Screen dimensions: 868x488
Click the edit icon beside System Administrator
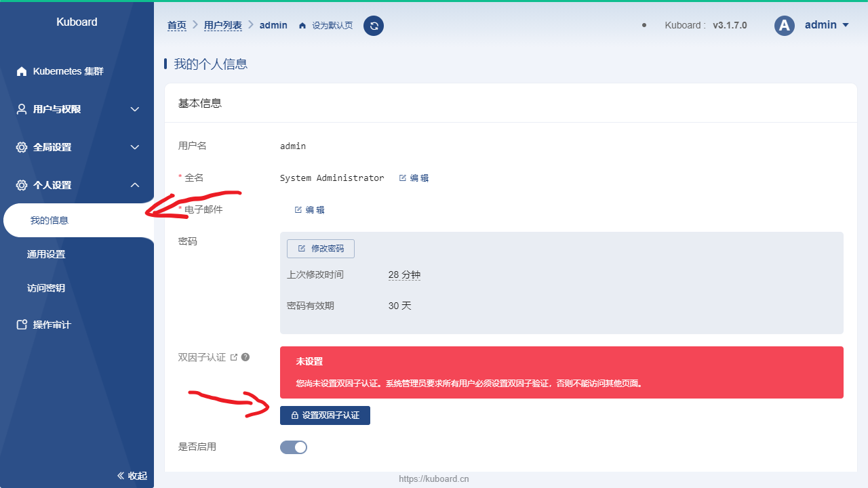[403, 178]
